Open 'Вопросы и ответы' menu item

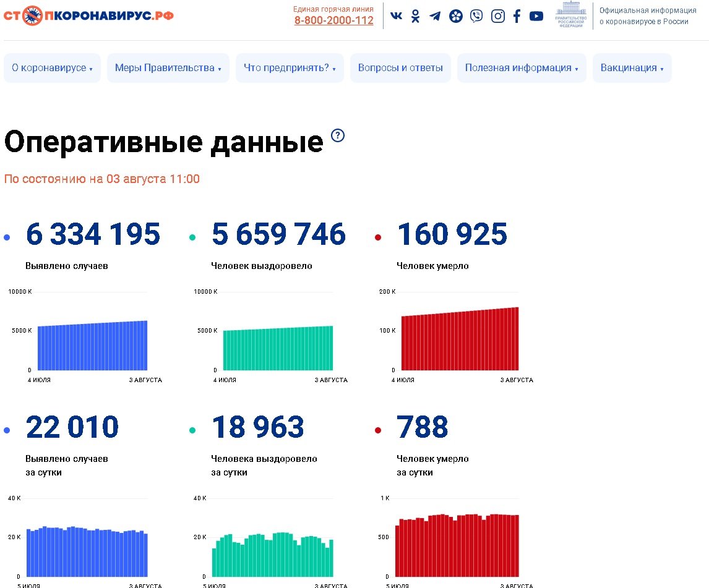(x=400, y=68)
